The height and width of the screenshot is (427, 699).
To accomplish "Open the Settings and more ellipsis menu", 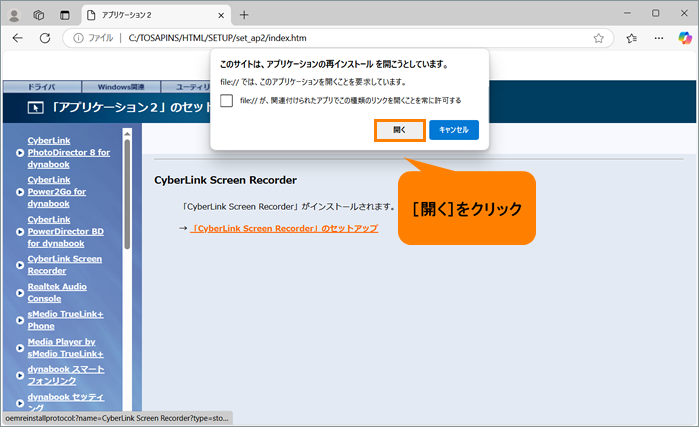I will [658, 38].
